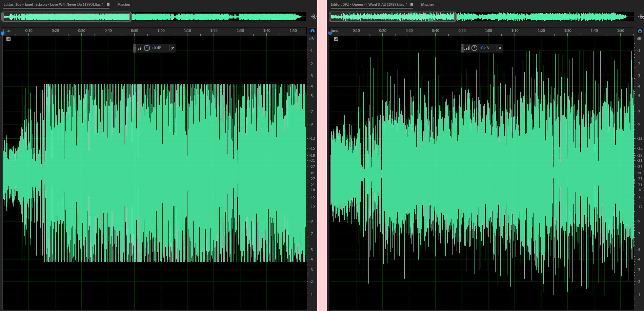This screenshot has height=311, width=644.
Task: Click dB amplitude scale label in Queen editor
Action: tap(639, 39)
